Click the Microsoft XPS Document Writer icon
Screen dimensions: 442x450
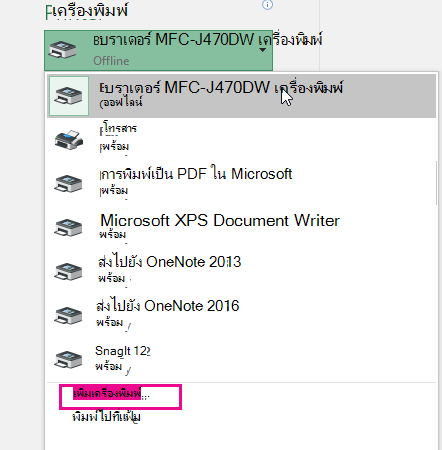pyautogui.click(x=68, y=228)
